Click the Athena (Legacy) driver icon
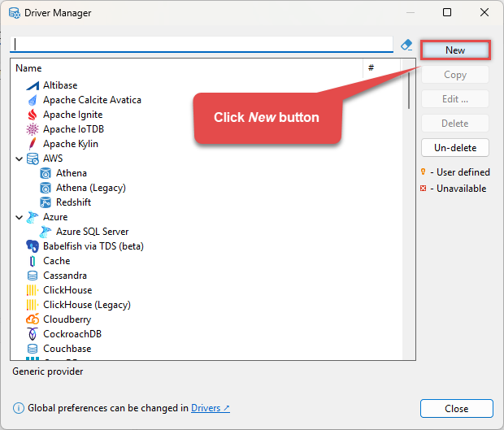 point(46,188)
